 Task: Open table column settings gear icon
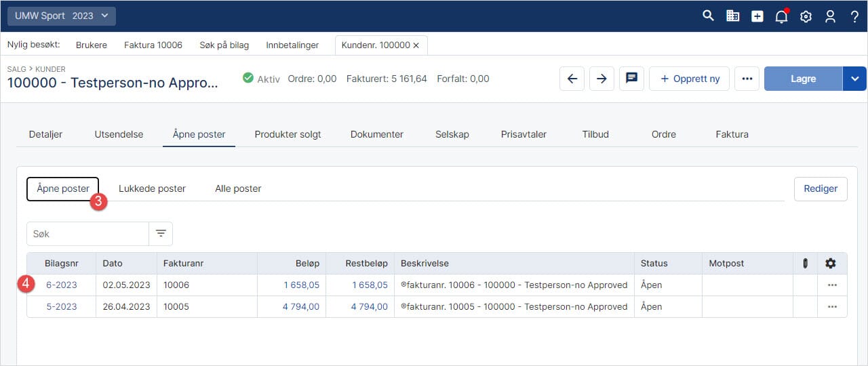[831, 264]
